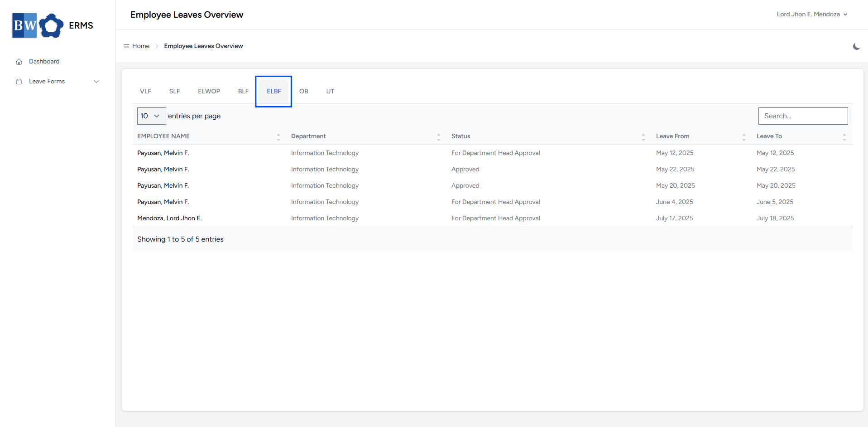Click the Employee Leaves Overview page title
The height and width of the screenshot is (427, 868).
(187, 15)
